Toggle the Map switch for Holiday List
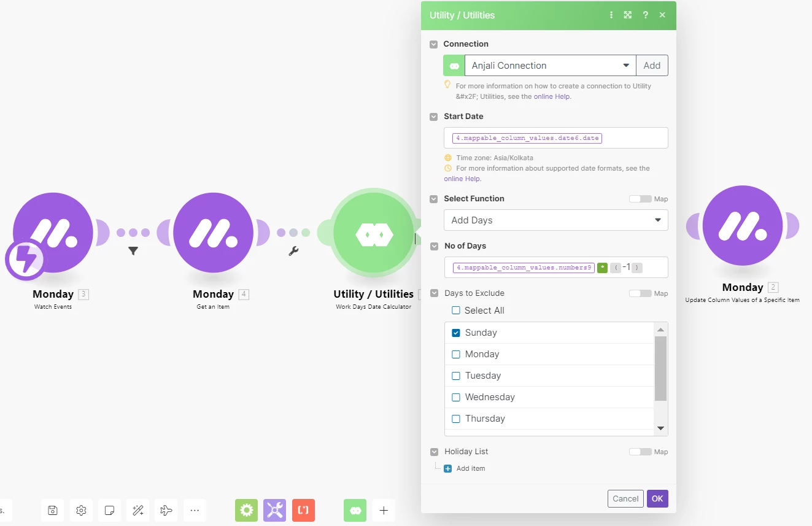Screen dimensions: 812x526 (640, 452)
